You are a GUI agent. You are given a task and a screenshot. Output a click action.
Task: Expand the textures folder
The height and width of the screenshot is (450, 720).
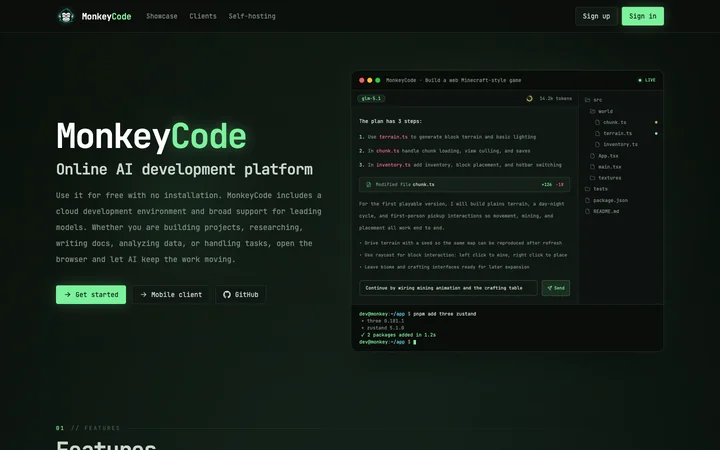pyautogui.click(x=605, y=178)
